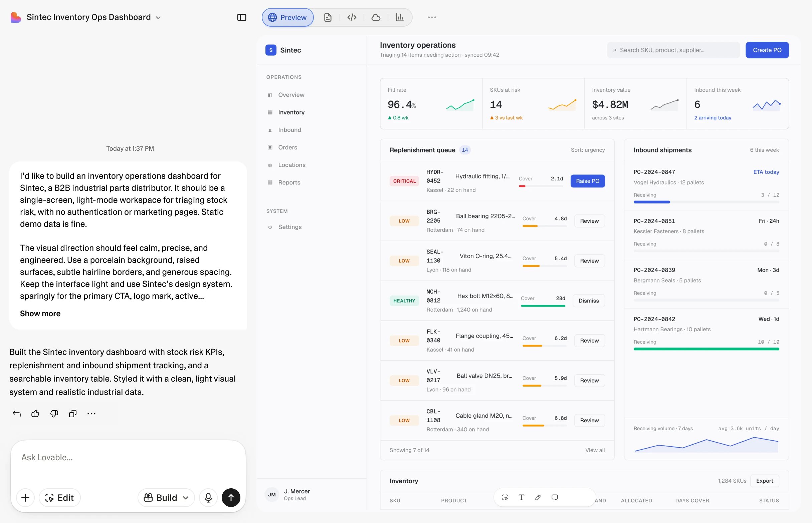Switch to the Preview tab
812x523 pixels.
point(287,17)
